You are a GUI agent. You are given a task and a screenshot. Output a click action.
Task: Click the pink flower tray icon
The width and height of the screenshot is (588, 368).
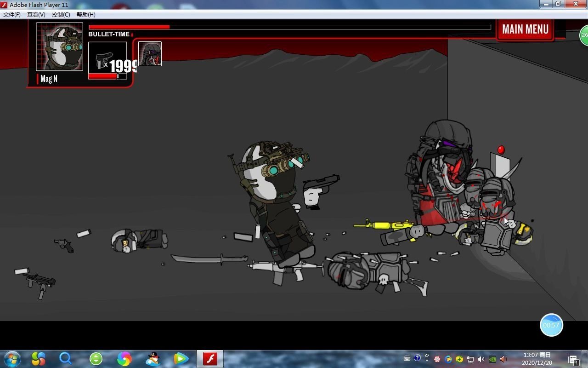[437, 359]
